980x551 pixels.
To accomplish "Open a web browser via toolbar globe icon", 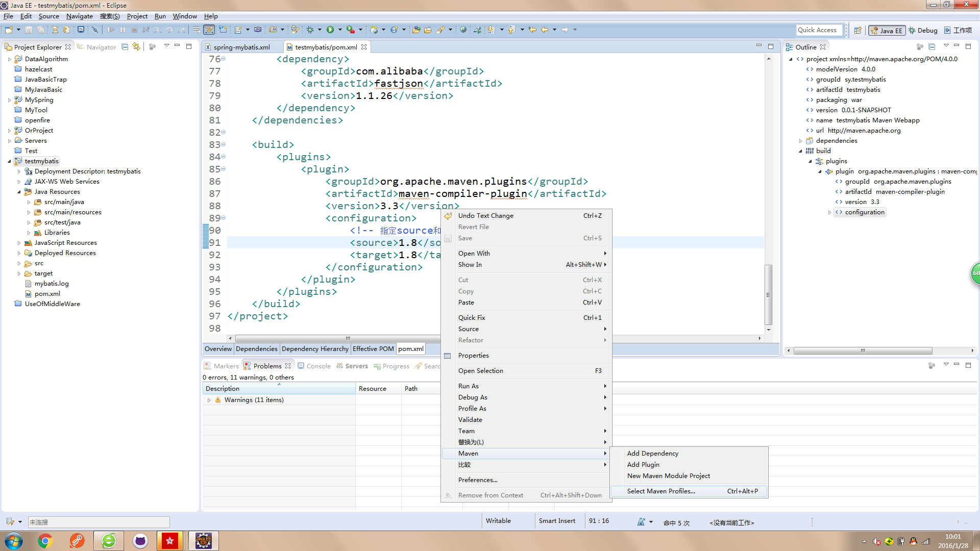I will pyautogui.click(x=462, y=30).
